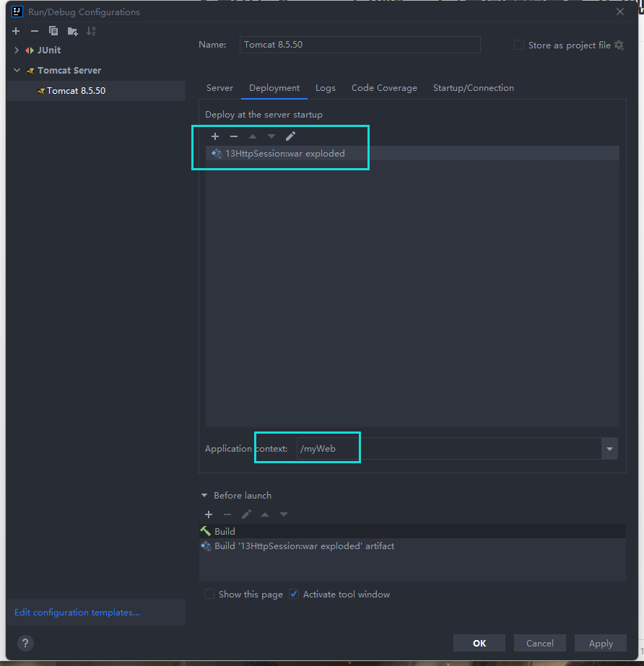This screenshot has height=666, width=644.
Task: Add a new Before launch task
Action: point(208,514)
